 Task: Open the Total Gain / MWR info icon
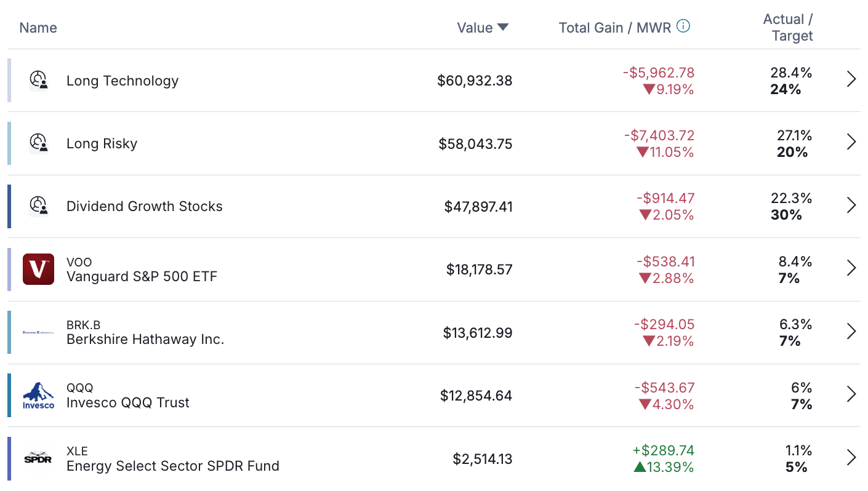[683, 26]
